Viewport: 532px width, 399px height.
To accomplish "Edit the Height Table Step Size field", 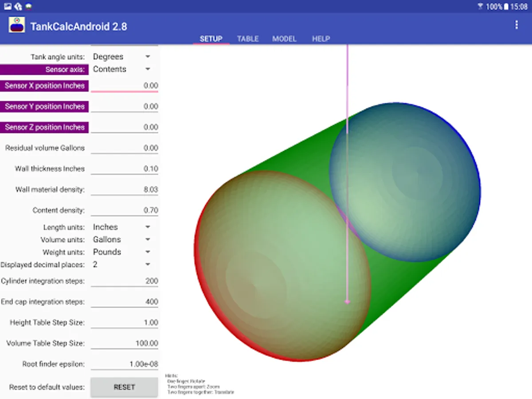I will (x=125, y=323).
